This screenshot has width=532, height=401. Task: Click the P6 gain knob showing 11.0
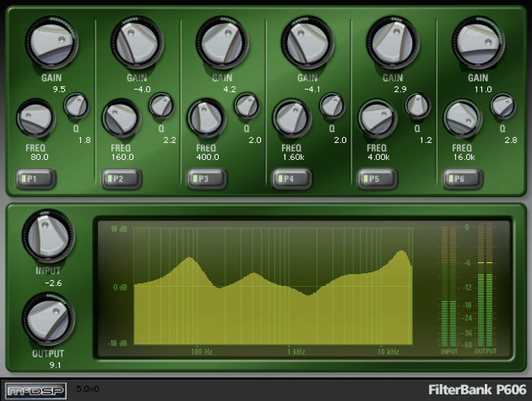478,43
